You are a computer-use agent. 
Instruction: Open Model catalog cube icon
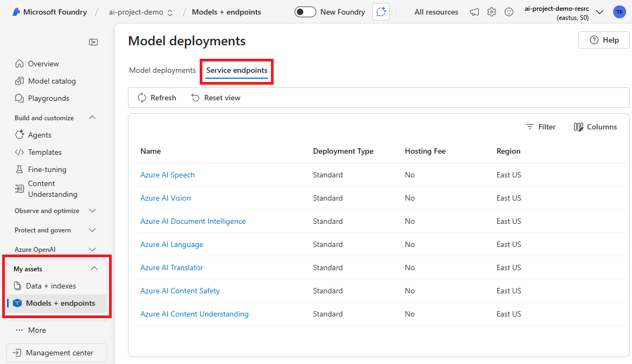19,81
